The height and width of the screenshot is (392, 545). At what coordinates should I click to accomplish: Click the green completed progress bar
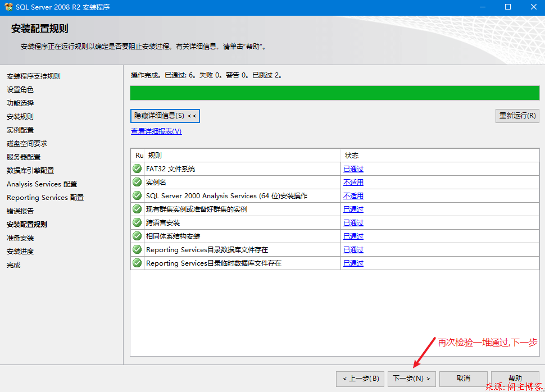tap(335, 93)
